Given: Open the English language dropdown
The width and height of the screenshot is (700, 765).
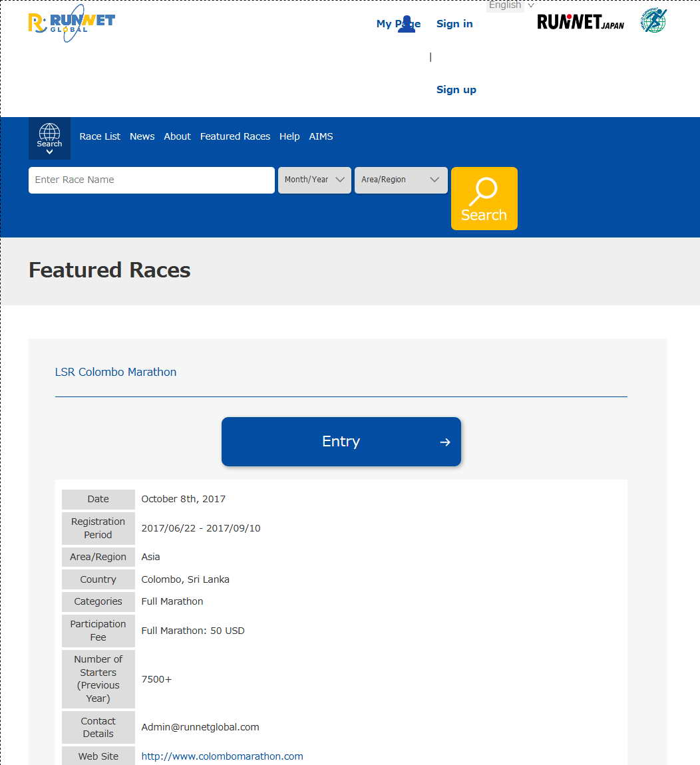Looking at the screenshot, I should (x=511, y=5).
